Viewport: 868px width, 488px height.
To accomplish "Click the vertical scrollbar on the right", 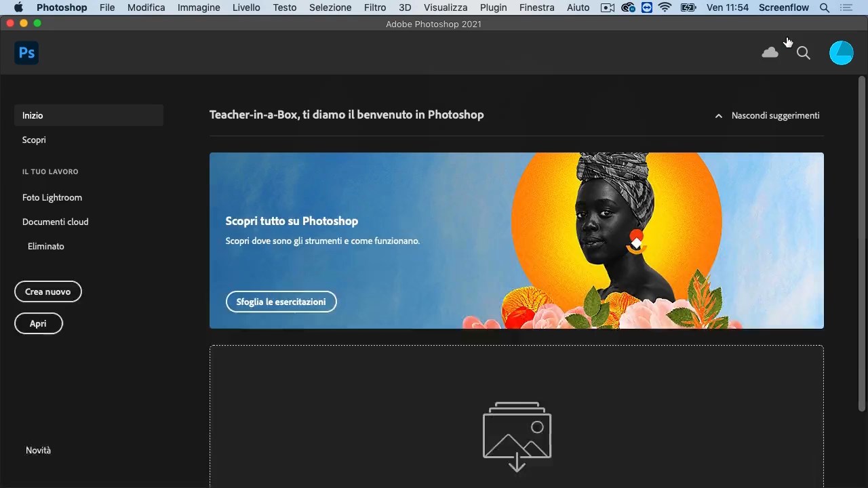I will click(862, 244).
